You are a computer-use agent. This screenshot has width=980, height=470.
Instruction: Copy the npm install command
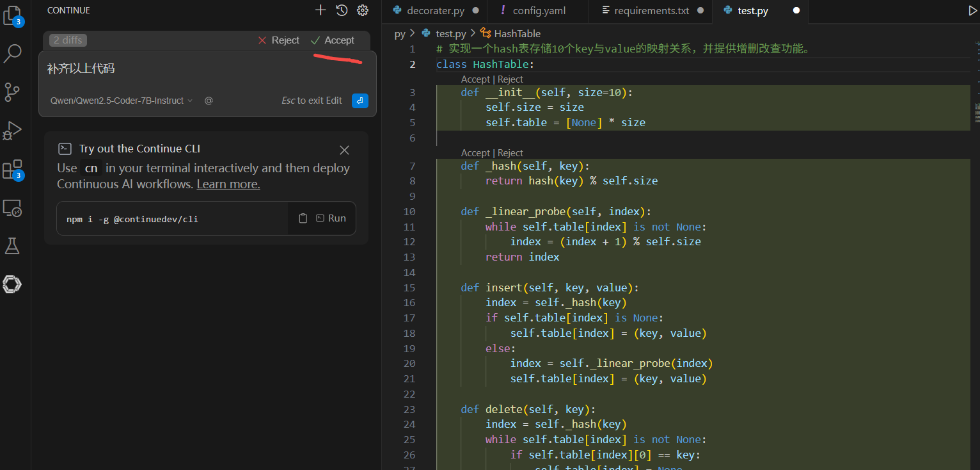[303, 218]
